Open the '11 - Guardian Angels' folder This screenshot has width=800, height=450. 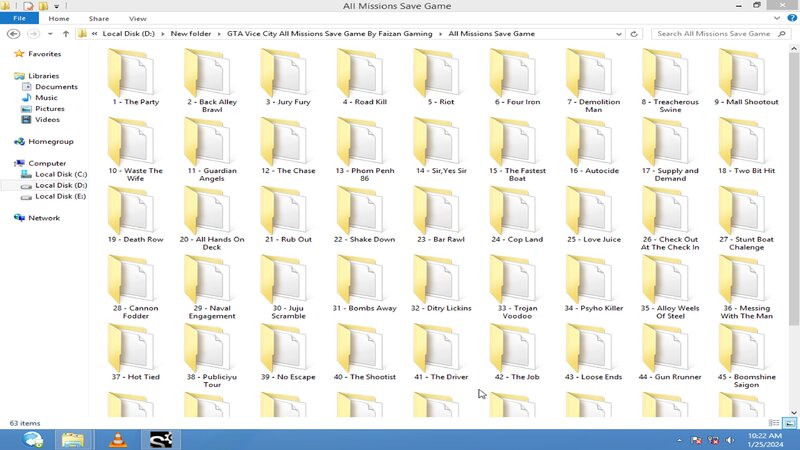(212, 150)
